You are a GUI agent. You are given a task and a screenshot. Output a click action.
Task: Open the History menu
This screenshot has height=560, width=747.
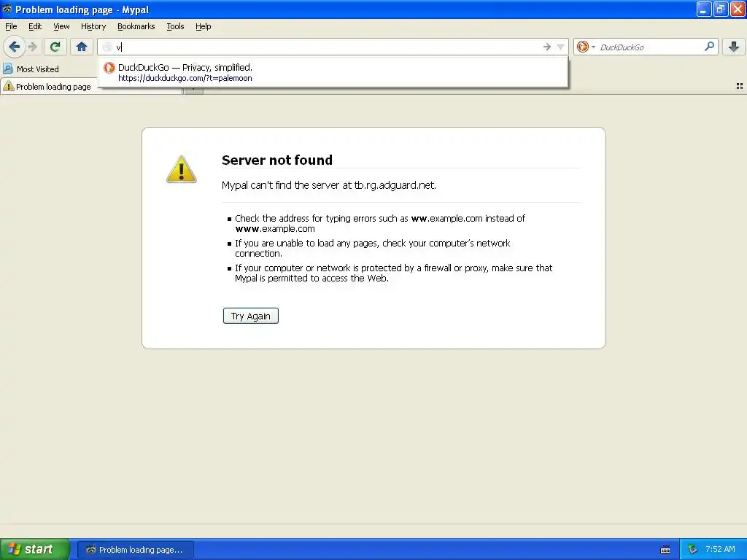click(x=93, y=26)
